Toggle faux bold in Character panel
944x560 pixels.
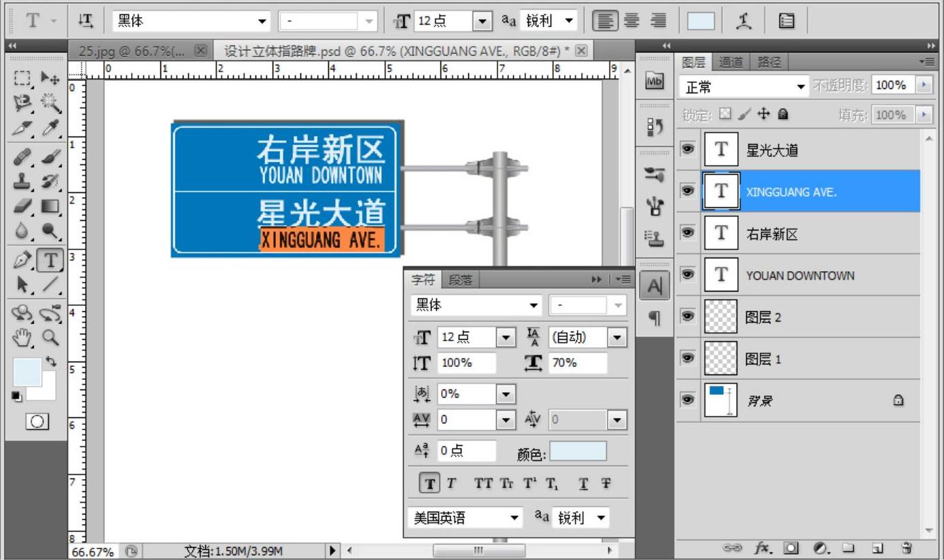(430, 484)
